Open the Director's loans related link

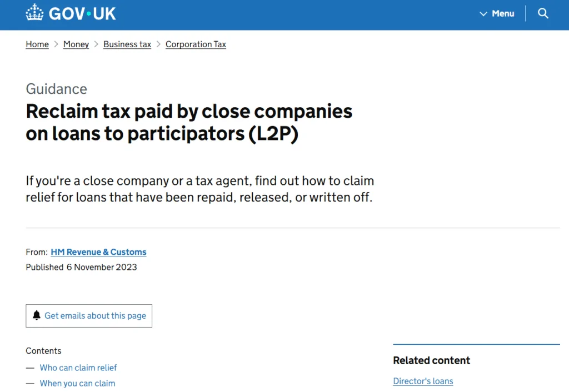click(x=423, y=381)
